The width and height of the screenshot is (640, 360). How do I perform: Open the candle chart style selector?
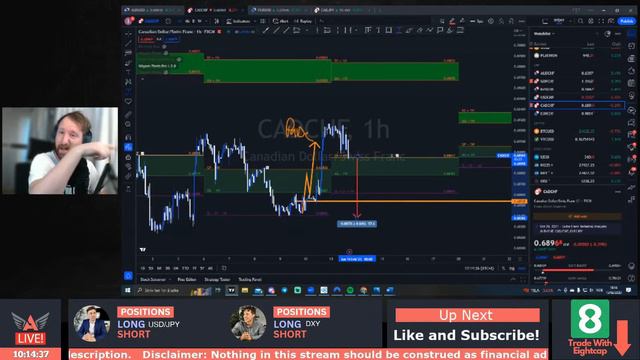[217, 21]
